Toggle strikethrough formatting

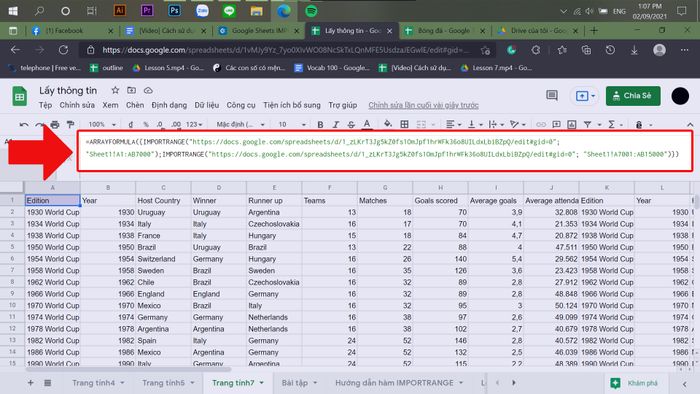pos(351,124)
